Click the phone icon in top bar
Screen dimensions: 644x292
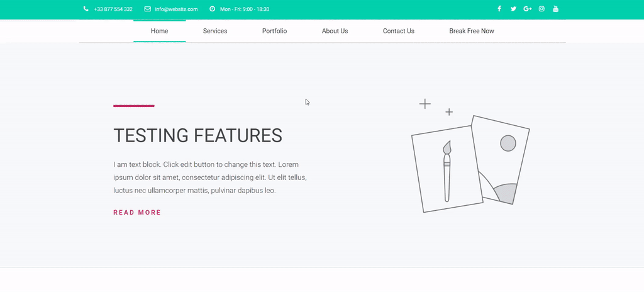(86, 9)
